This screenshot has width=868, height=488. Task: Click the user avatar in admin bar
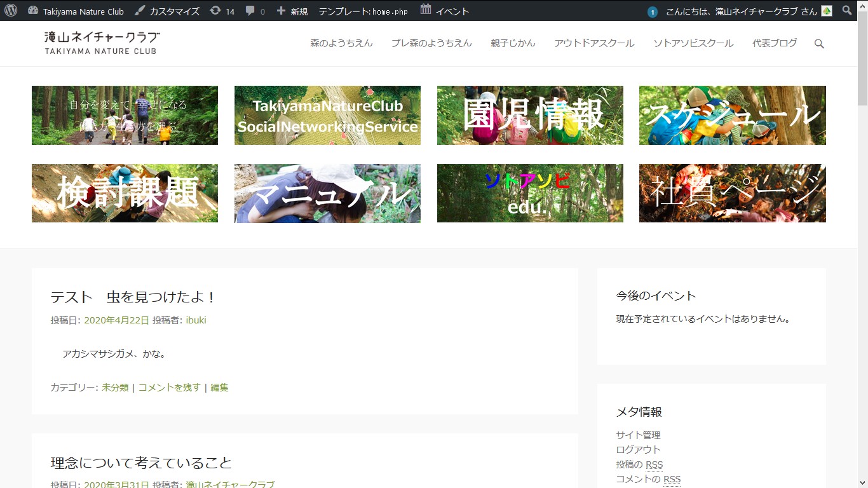click(x=827, y=11)
